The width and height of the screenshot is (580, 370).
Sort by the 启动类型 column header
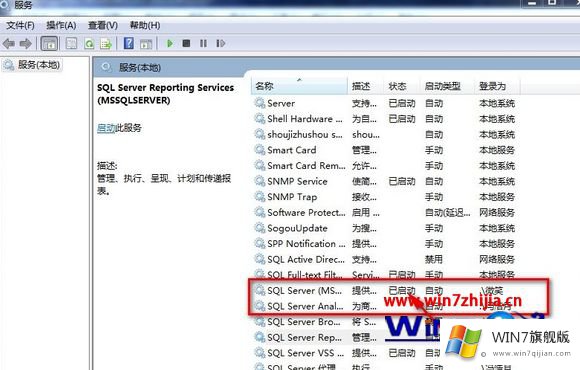click(447, 86)
